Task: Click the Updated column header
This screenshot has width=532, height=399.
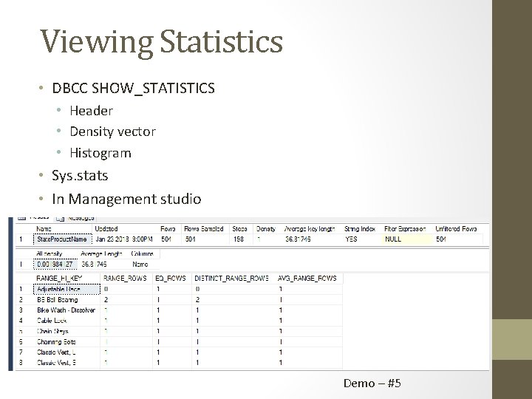Action: [x=106, y=229]
